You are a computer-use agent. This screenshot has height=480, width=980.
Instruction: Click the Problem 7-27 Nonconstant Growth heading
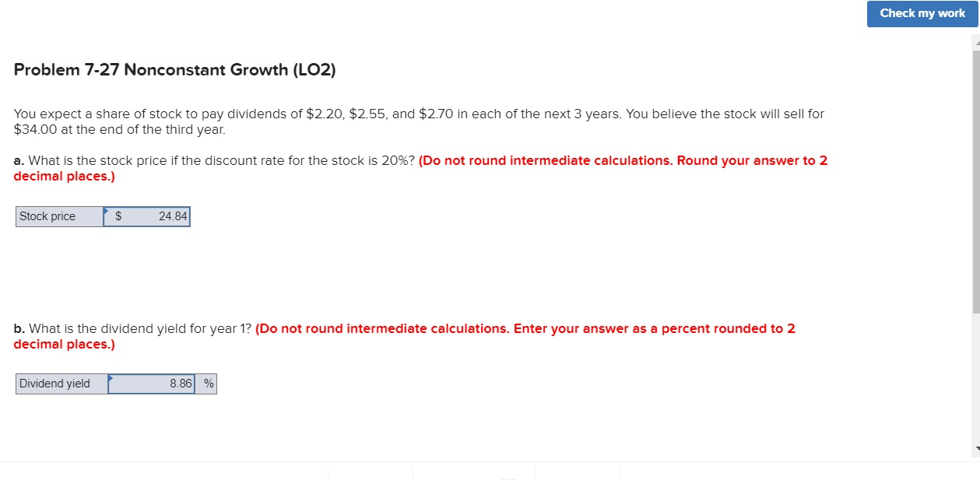tap(174, 69)
